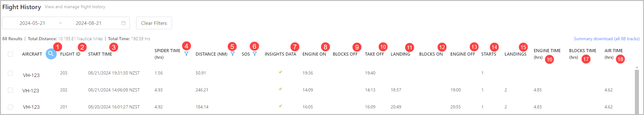Click the end date field 2024-08-21
The width and height of the screenshot is (644, 115).
point(89,23)
